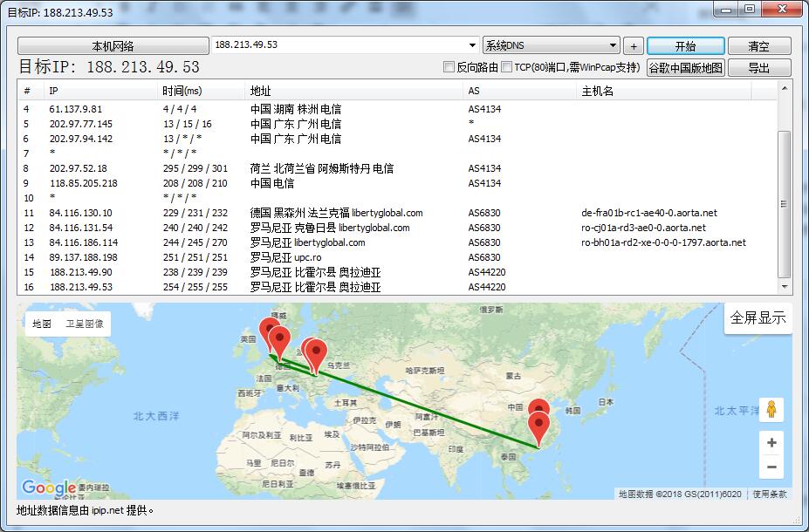The image size is (809, 532).
Task: Toggle the TCP (80端口) checkbox
Action: tap(507, 67)
